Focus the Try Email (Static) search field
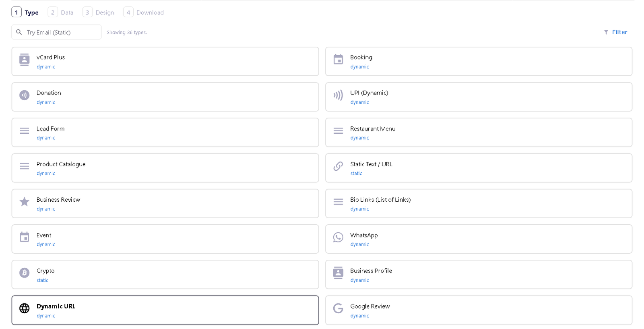Viewport: 644px width, 329px height. pos(56,32)
